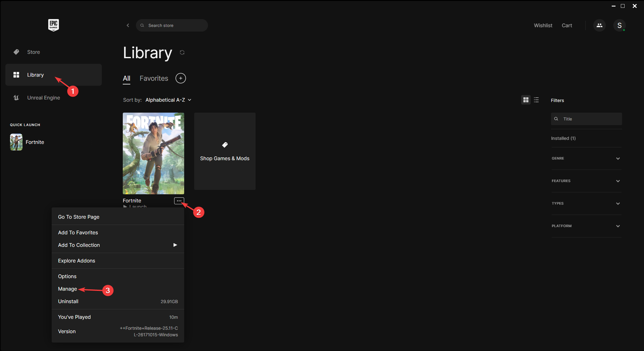The height and width of the screenshot is (351, 644).
Task: Click the Store tag icon
Action: [16, 52]
